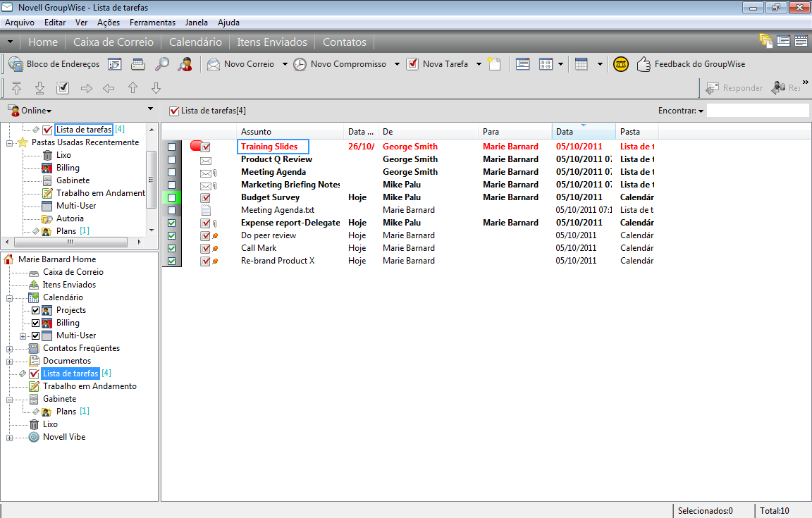Click the Novell Vibe folder icon

34,437
